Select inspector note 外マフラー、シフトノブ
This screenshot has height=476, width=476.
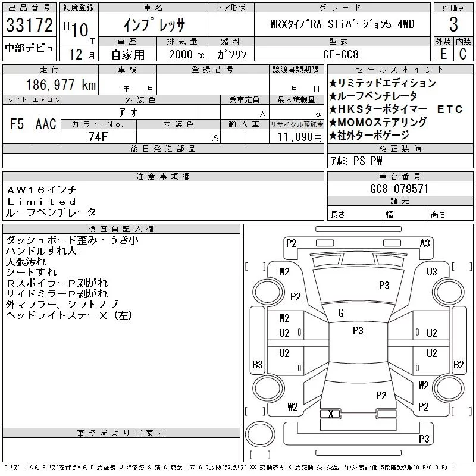click(x=62, y=304)
